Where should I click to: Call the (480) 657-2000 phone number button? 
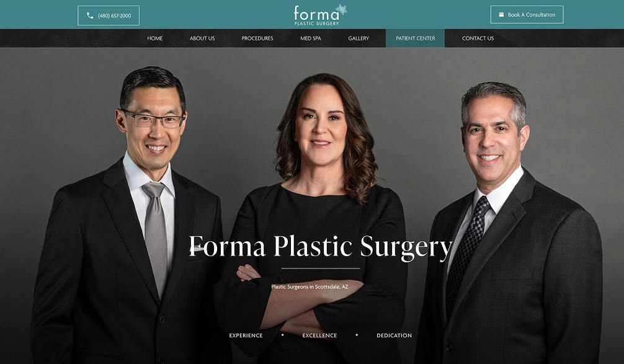point(109,16)
